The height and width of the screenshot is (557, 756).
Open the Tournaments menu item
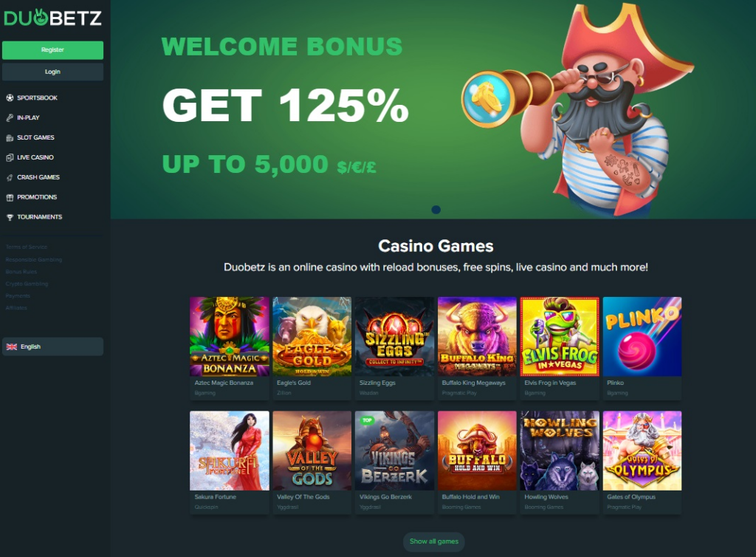40,217
